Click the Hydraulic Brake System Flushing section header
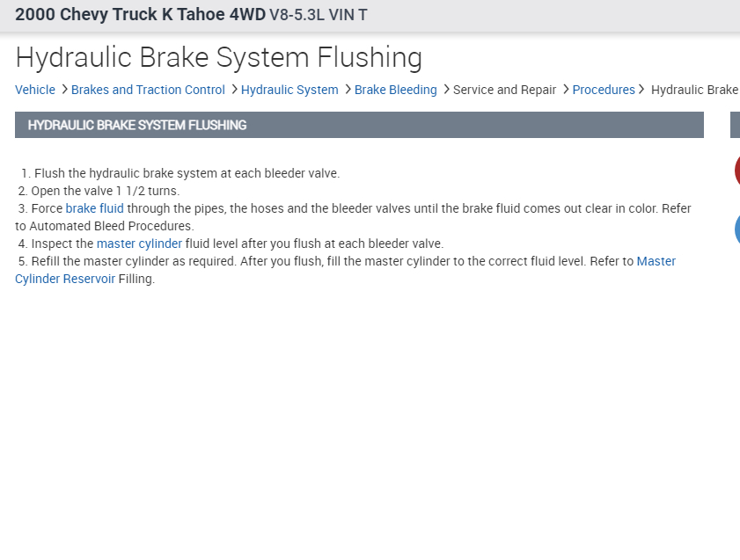This screenshot has height=560, width=740. point(137,125)
